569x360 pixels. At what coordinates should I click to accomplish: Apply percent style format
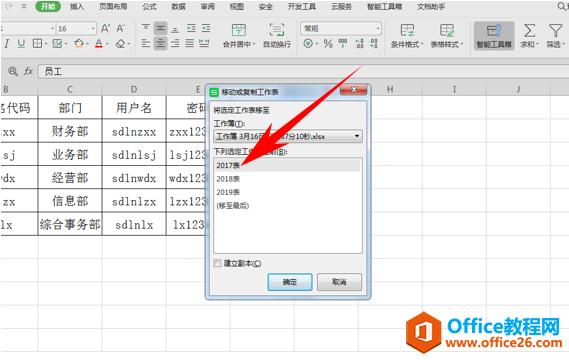pos(328,44)
